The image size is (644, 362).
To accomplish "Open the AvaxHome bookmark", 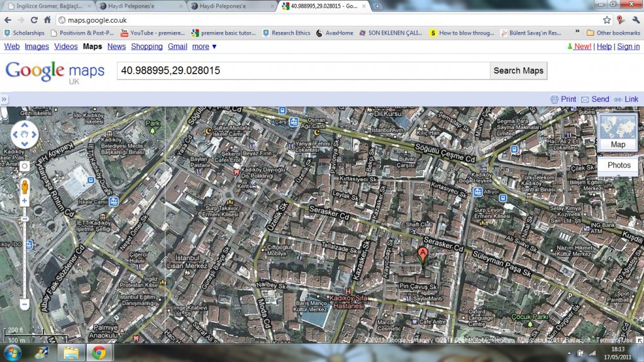I will pyautogui.click(x=335, y=33).
